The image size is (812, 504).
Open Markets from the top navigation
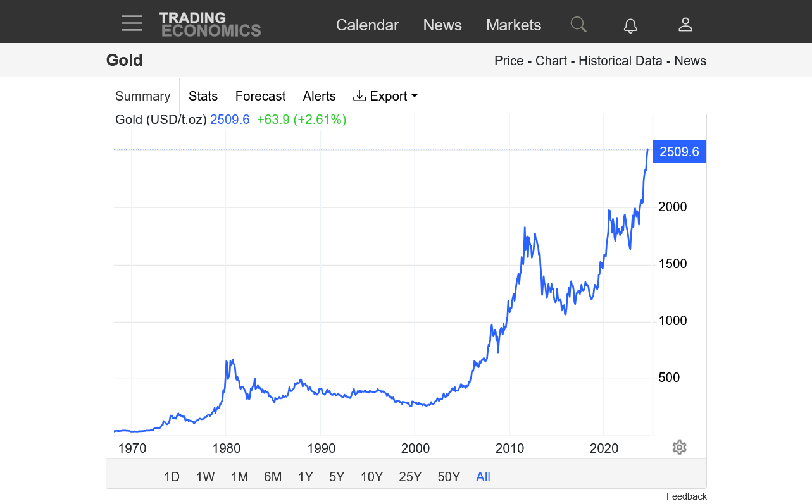[x=513, y=25]
